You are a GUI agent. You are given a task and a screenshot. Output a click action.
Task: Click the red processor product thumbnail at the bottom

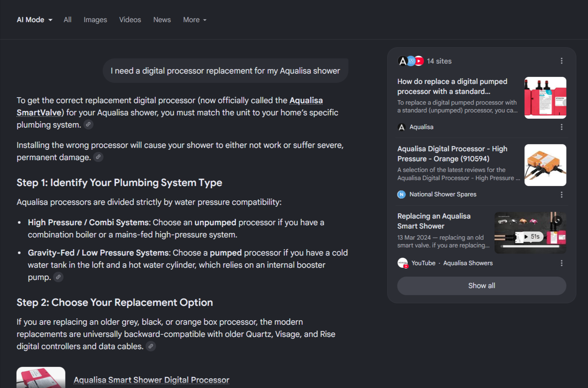(x=41, y=377)
